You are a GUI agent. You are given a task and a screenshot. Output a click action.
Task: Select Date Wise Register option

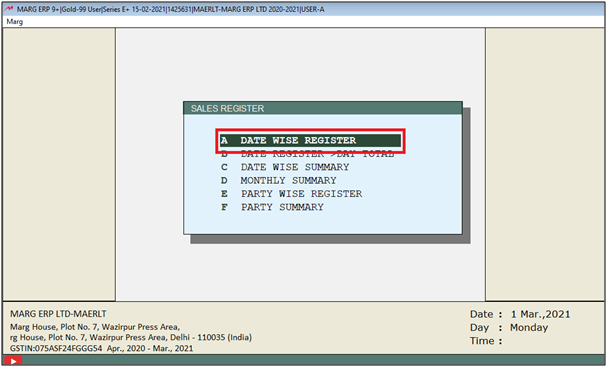[311, 140]
